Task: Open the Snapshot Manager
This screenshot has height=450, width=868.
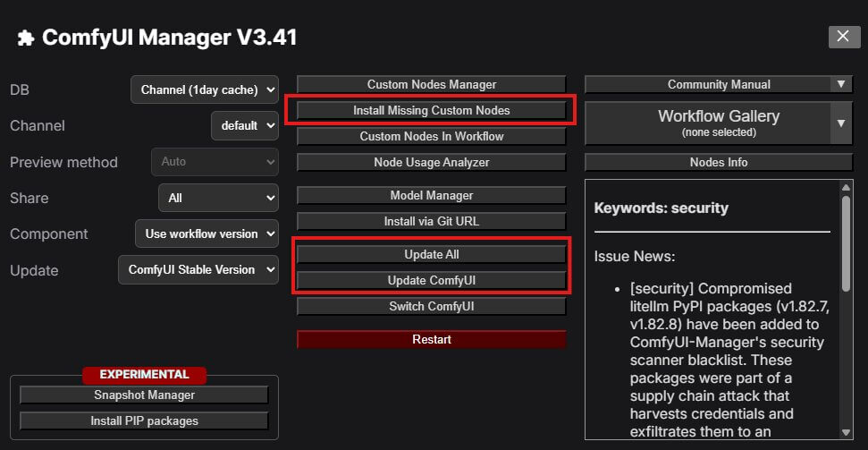Action: 144,395
